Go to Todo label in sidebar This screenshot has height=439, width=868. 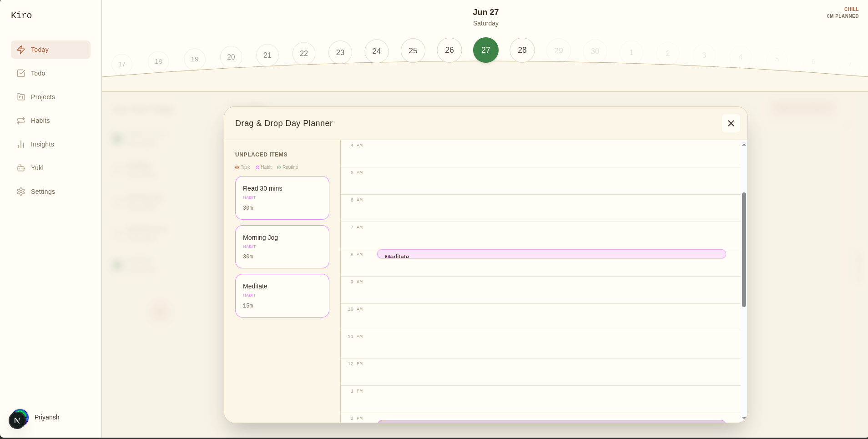(x=38, y=73)
